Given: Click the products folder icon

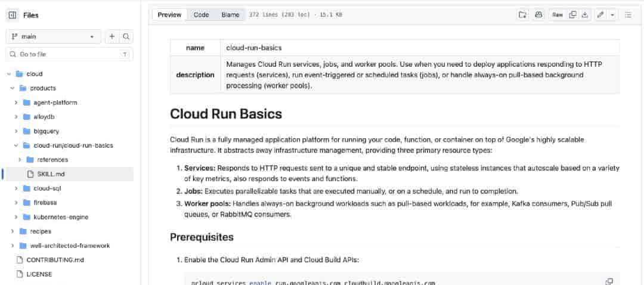Looking at the screenshot, I should pos(23,88).
